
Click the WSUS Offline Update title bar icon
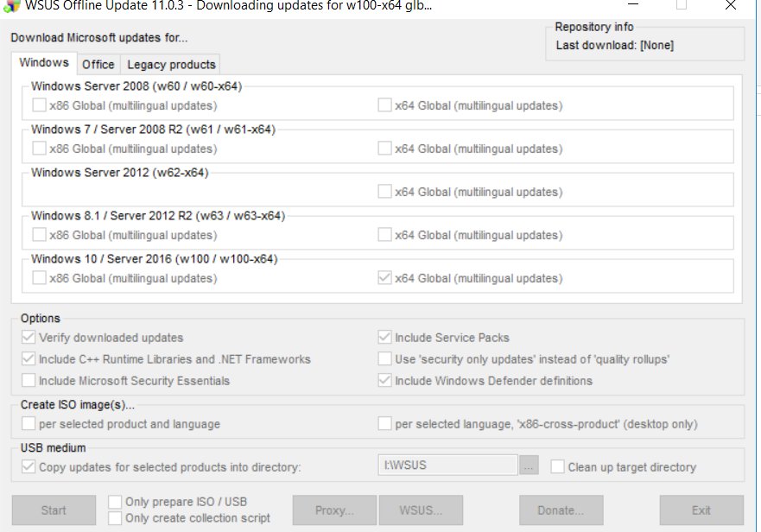[x=11, y=6]
